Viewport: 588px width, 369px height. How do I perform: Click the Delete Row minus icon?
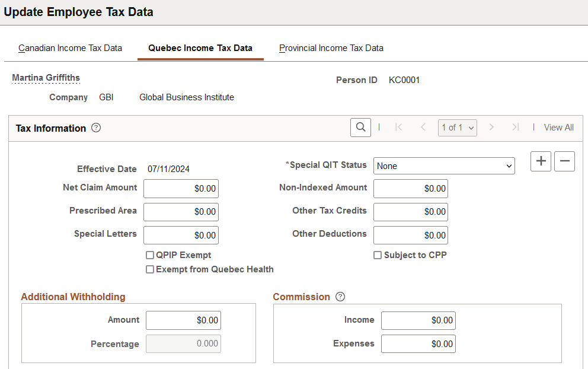coord(564,161)
